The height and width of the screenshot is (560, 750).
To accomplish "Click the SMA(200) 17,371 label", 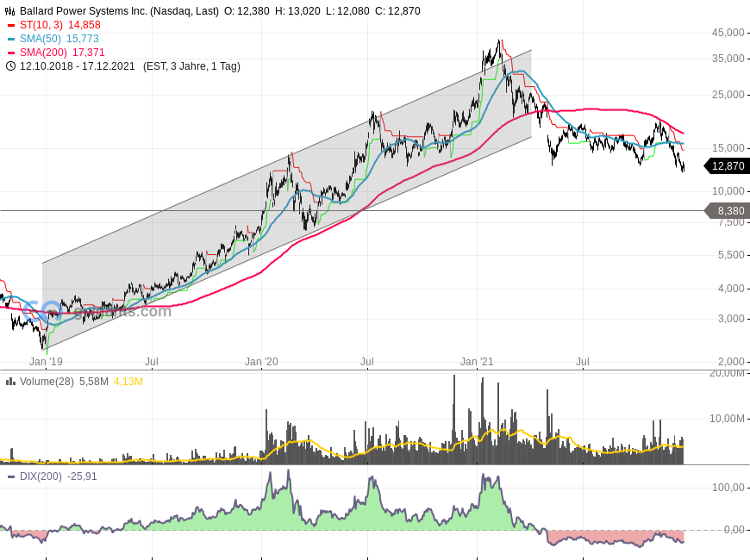I will point(62,53).
